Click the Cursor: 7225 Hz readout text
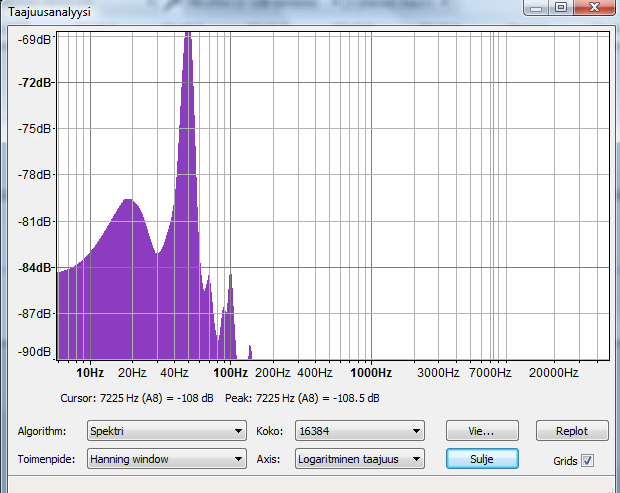The height and width of the screenshot is (493, 620). tap(137, 398)
